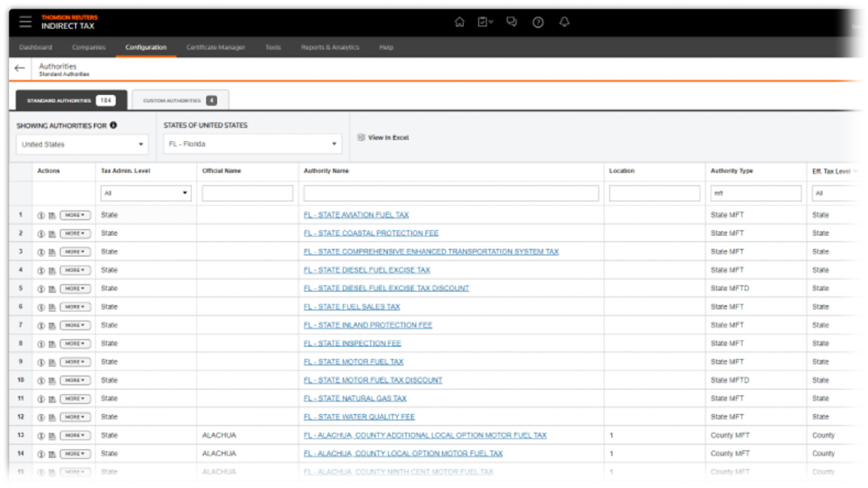Image resolution: width=868 pixels, height=488 pixels.
Task: Expand the MORE menu for row 5
Action: pos(75,289)
